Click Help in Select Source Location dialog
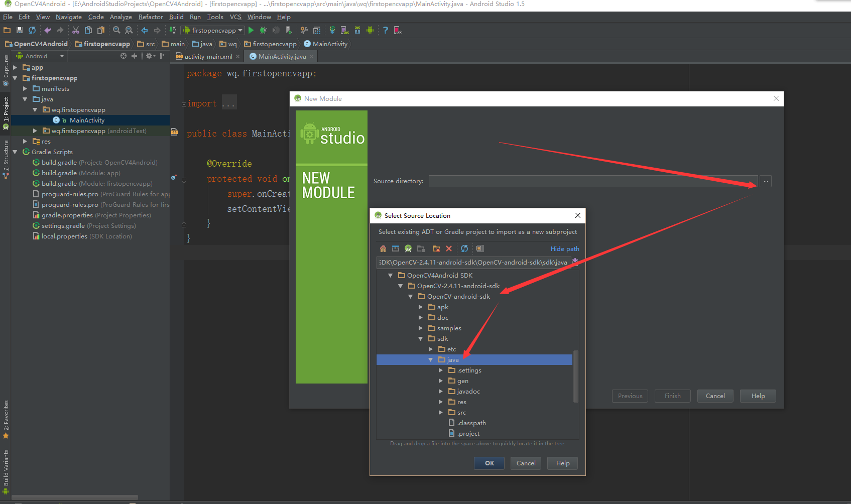 coord(563,463)
